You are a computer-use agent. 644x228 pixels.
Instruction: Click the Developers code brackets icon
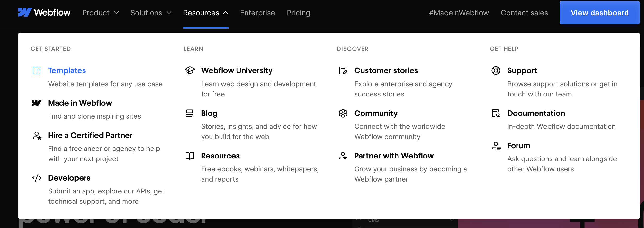(37, 178)
